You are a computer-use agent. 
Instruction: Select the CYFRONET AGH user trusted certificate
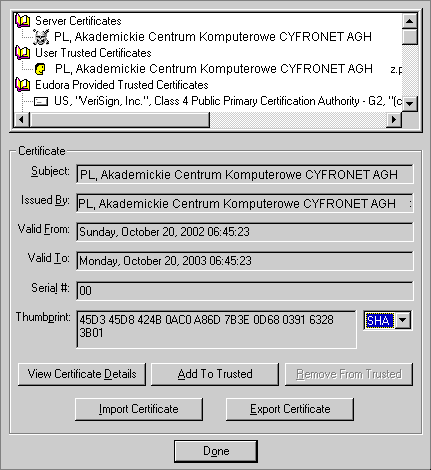tap(214, 69)
